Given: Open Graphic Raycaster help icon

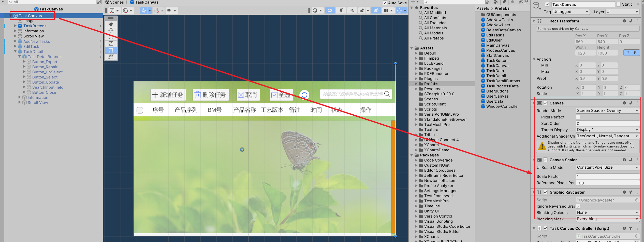Looking at the screenshot, I should pyautogui.click(x=624, y=192).
